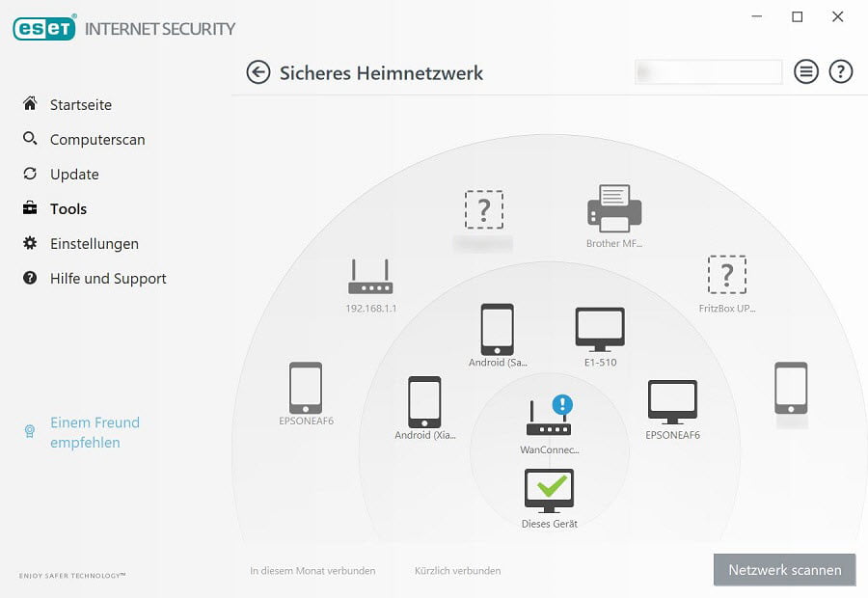Click the referral award ribbon icon
Screen dimensions: 868x598
pyautogui.click(x=30, y=431)
